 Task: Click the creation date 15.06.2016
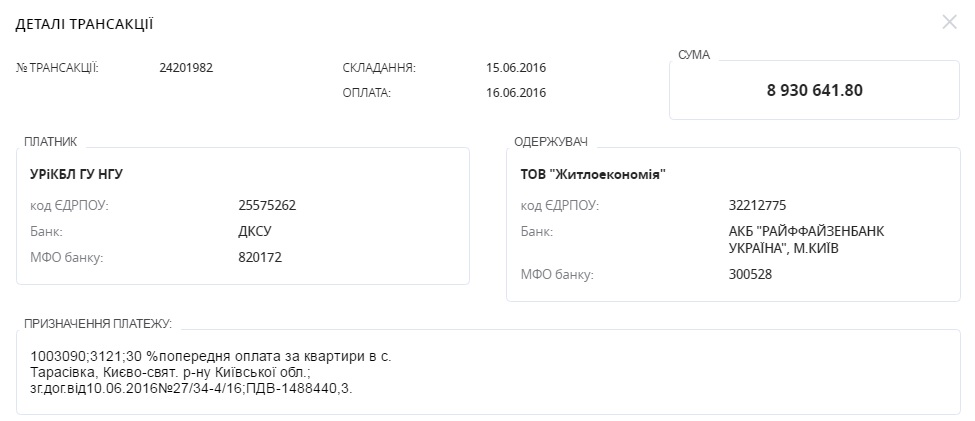point(516,68)
